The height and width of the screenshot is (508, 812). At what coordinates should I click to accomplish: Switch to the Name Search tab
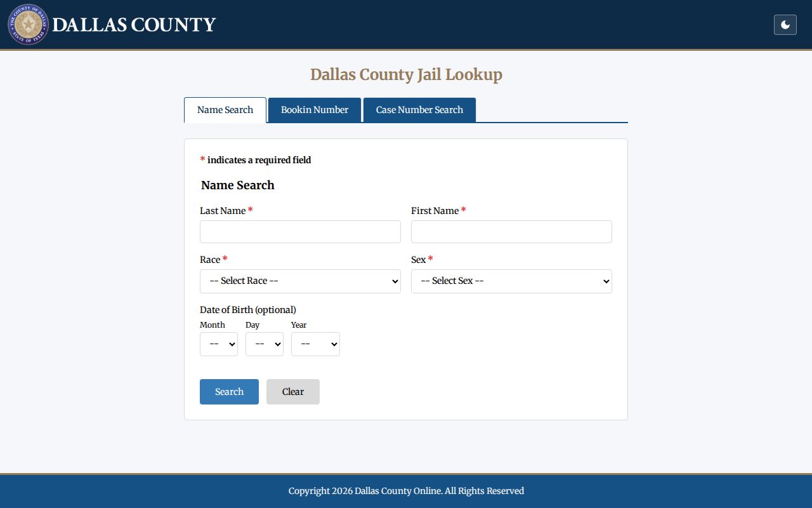click(x=225, y=110)
